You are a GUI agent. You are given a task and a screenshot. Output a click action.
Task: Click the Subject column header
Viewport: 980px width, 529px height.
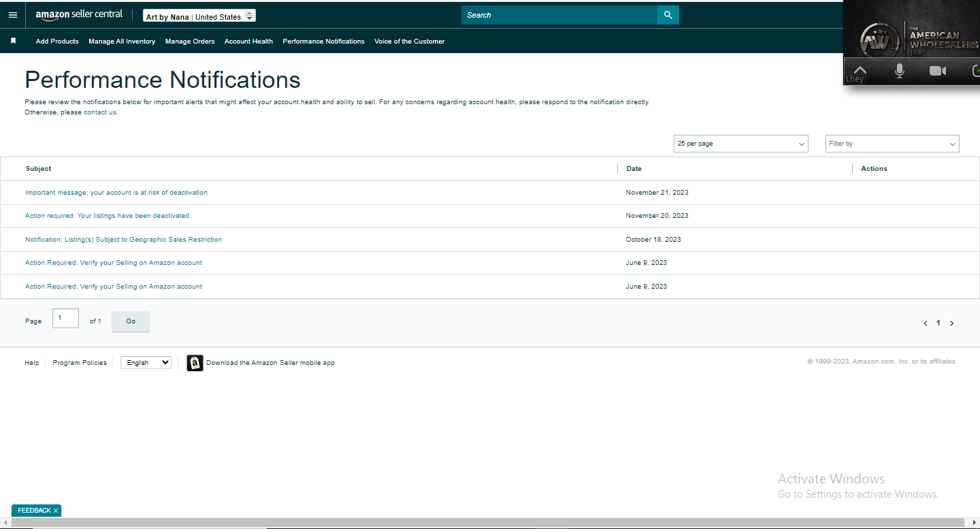[x=39, y=169]
